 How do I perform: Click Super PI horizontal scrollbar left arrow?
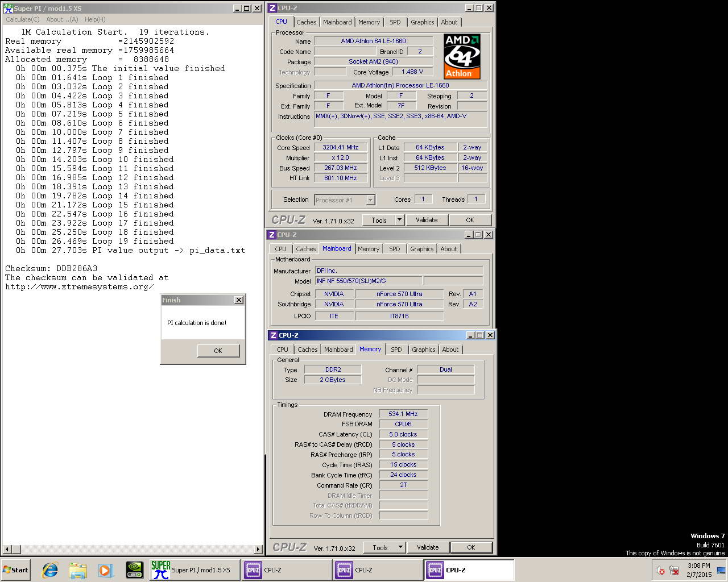click(7, 550)
